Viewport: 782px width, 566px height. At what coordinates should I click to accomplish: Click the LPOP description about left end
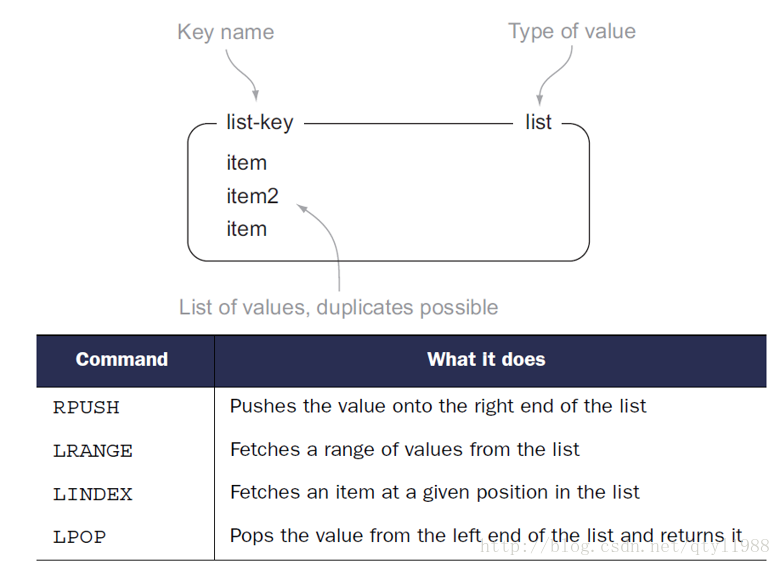(x=486, y=536)
